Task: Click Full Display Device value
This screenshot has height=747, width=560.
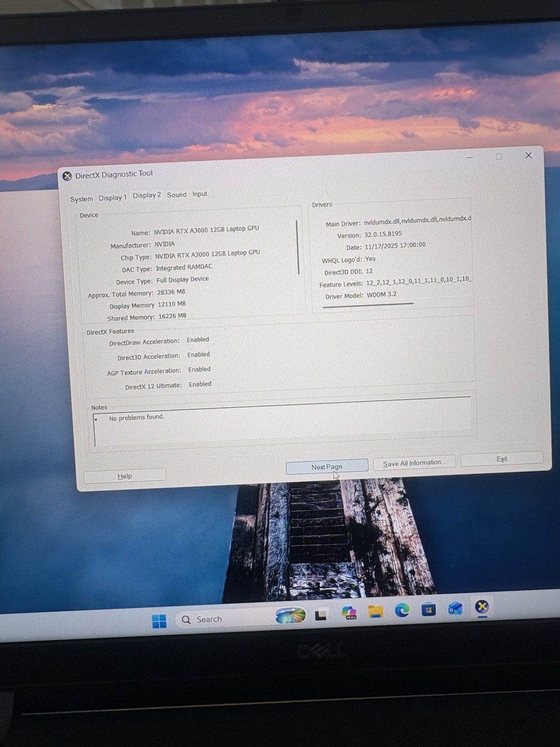Action: pyautogui.click(x=182, y=280)
